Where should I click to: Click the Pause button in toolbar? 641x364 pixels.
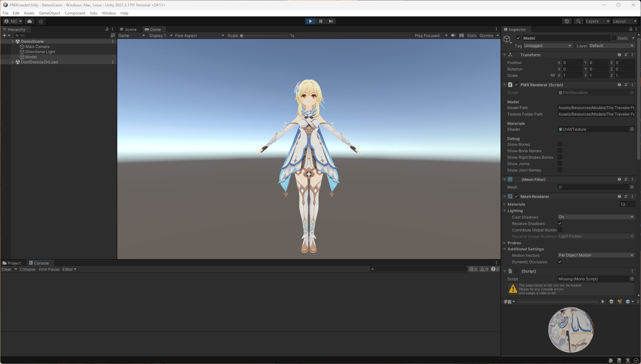(320, 21)
